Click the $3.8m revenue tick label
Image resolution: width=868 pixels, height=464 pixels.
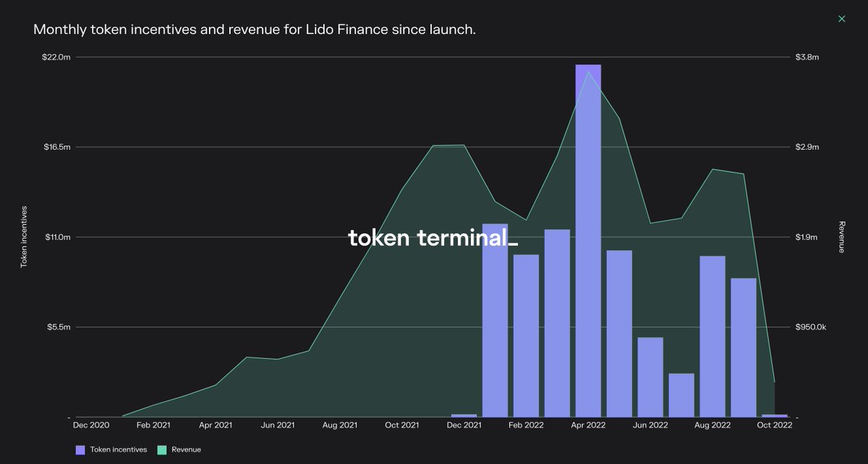click(806, 56)
